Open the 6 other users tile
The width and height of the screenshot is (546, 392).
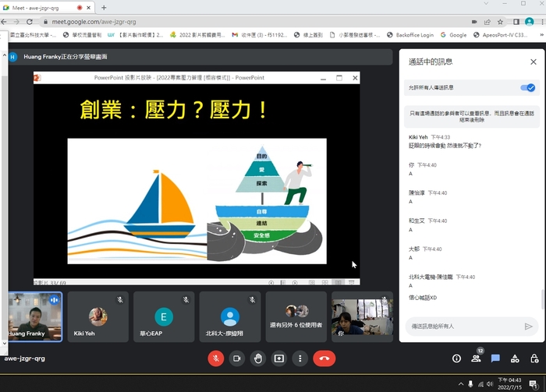pos(296,317)
